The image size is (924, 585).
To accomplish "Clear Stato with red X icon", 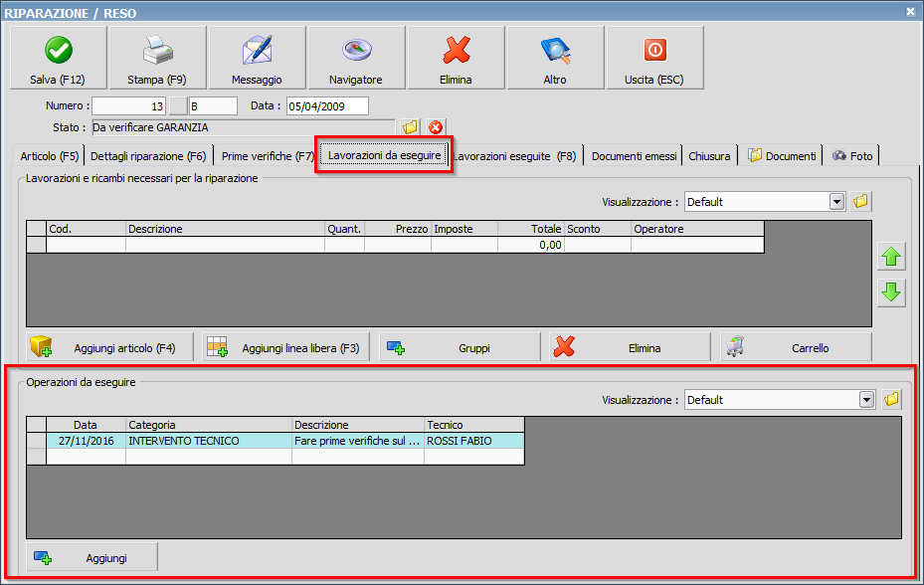I will coord(436,126).
